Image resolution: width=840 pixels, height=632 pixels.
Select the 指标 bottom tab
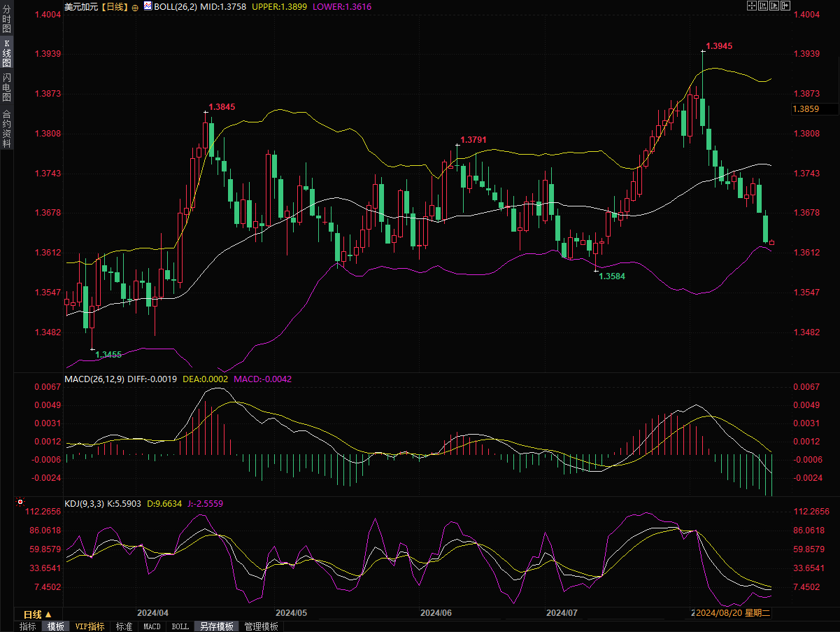pos(28,626)
